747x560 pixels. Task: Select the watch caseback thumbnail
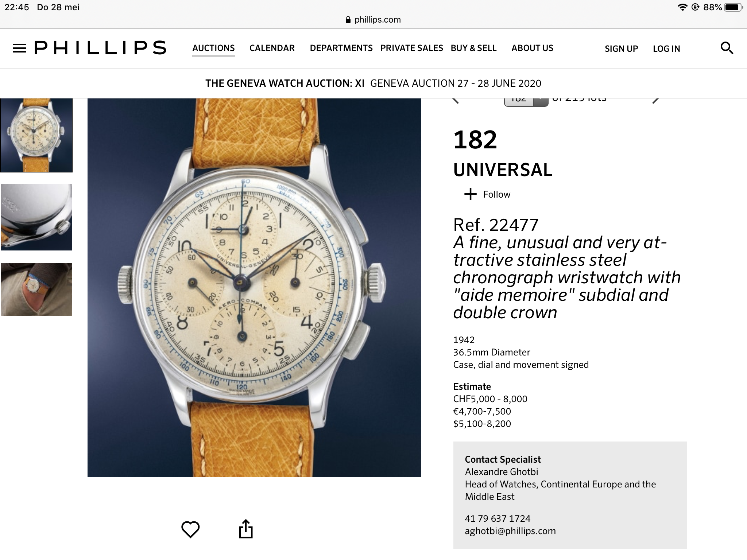click(36, 217)
